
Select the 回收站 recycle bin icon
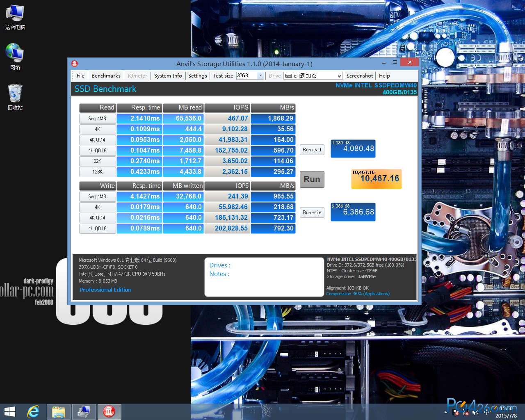click(15, 97)
